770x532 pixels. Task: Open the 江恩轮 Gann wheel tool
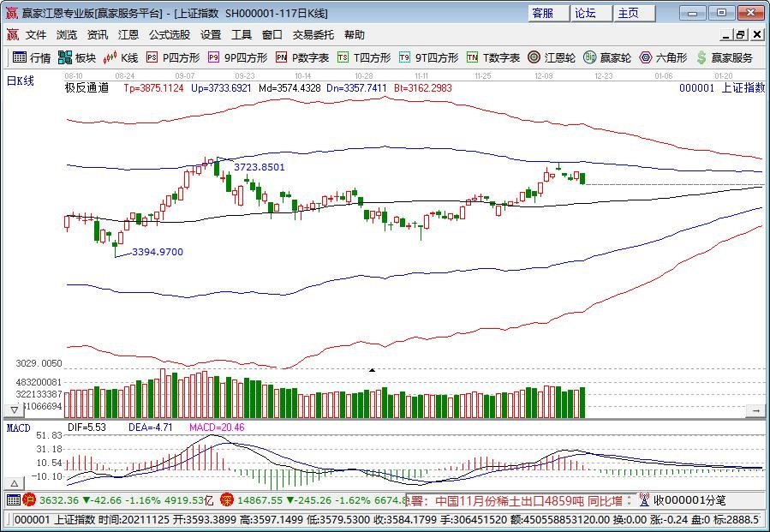[x=552, y=57]
